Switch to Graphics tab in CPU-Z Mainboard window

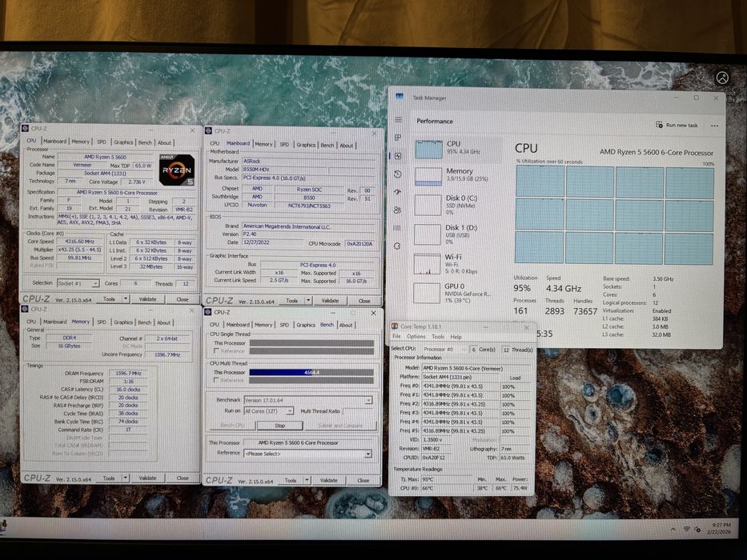click(306, 145)
